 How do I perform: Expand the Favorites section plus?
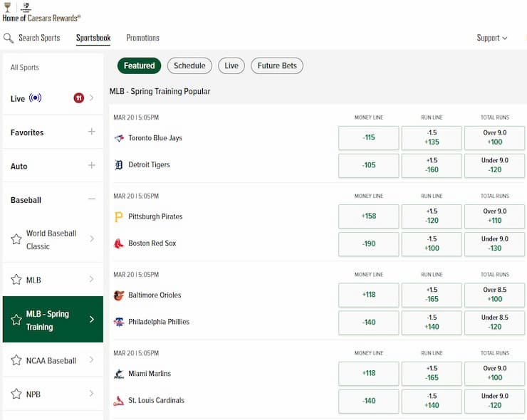coord(91,132)
